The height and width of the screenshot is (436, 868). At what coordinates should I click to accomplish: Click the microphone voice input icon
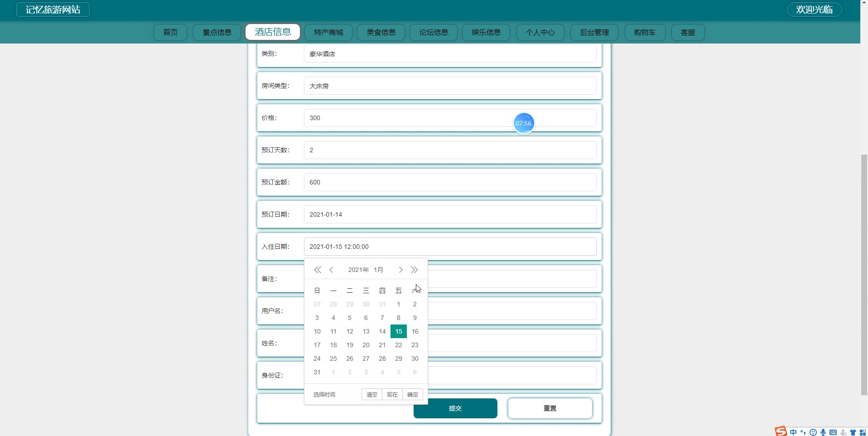click(x=823, y=432)
